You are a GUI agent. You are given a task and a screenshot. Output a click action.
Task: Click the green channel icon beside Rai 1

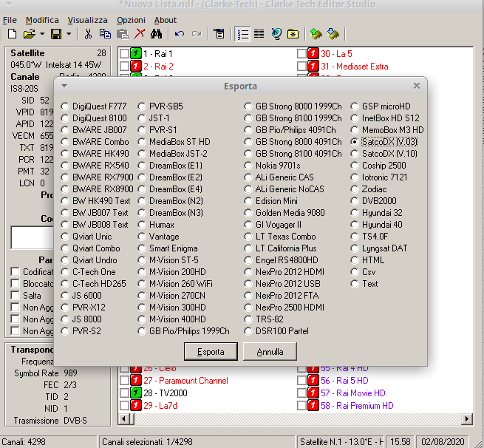[136, 53]
